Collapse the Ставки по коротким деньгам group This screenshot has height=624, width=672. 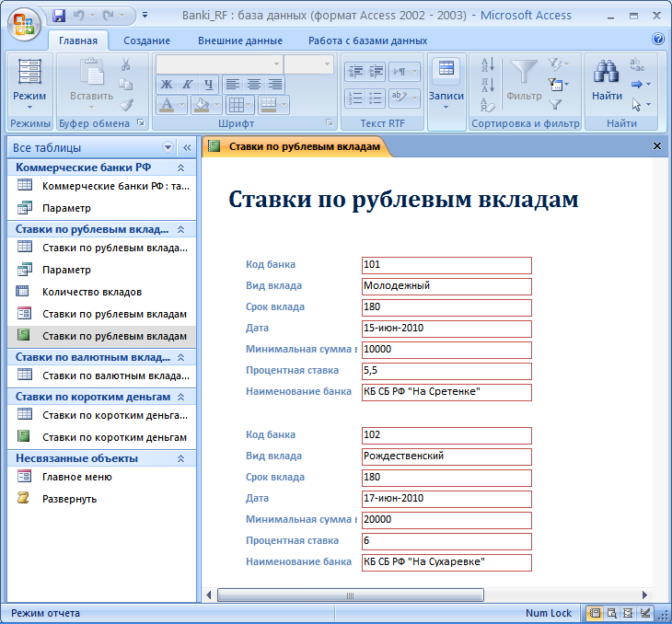(x=180, y=397)
